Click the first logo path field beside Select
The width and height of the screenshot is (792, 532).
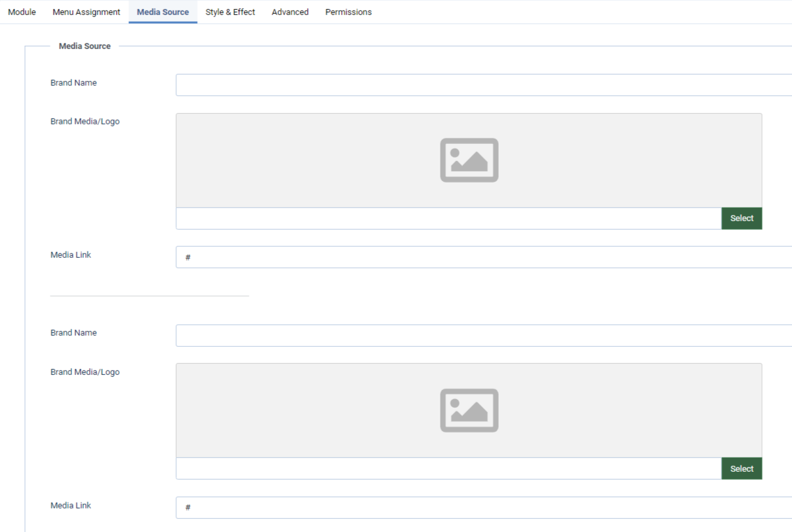[x=448, y=219]
